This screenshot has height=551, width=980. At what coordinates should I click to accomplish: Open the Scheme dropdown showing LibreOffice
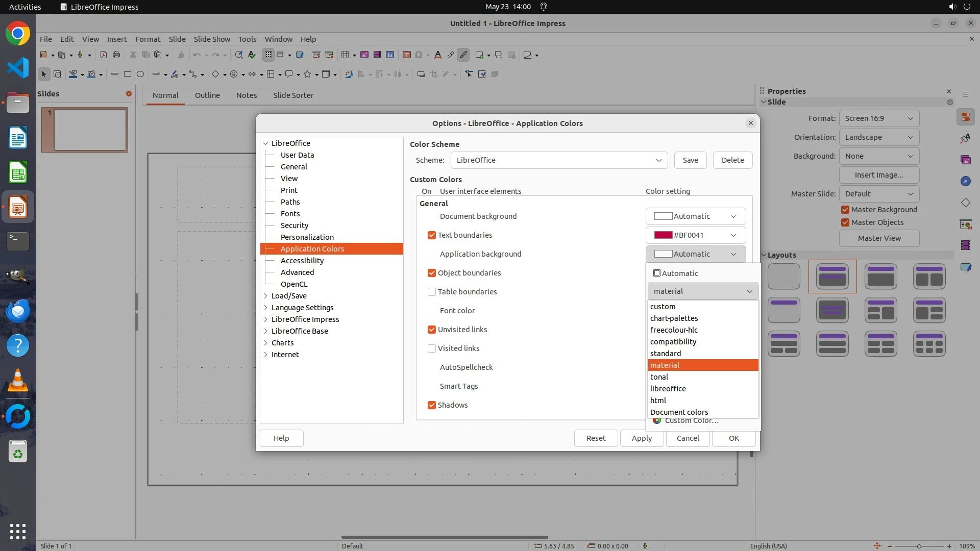point(559,160)
